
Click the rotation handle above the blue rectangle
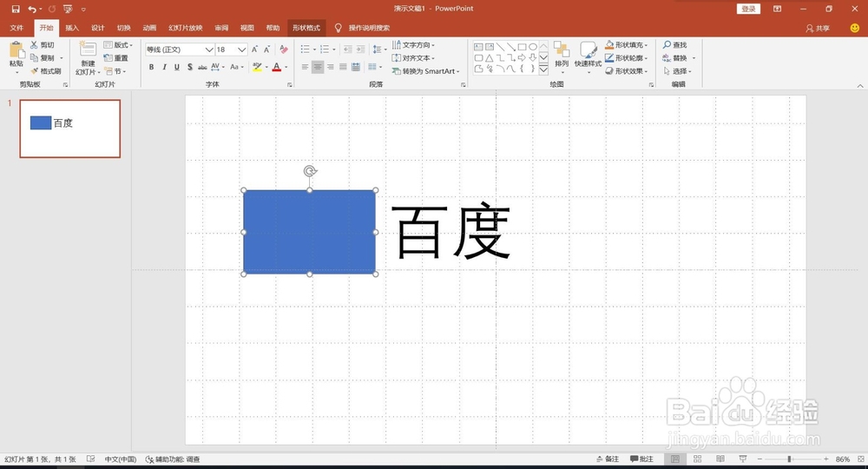(x=310, y=171)
